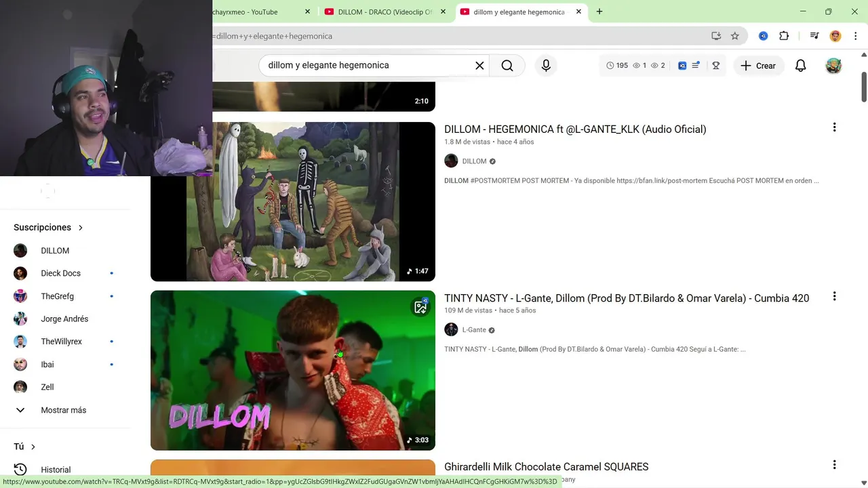Visit L-Gante channel under TINTY NASTY video
The width and height of the screenshot is (868, 488).
pos(474,330)
